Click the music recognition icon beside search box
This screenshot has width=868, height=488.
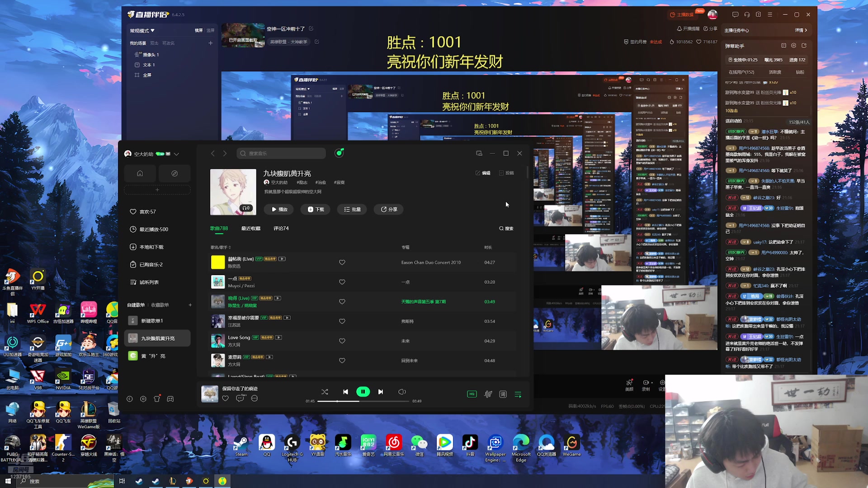[339, 153]
